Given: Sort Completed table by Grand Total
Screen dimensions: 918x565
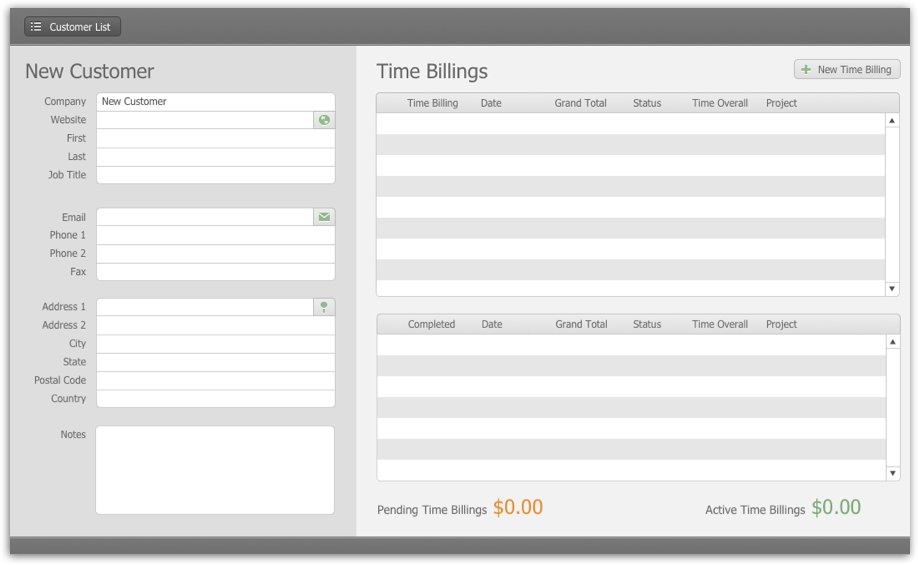Looking at the screenshot, I should [x=581, y=324].
